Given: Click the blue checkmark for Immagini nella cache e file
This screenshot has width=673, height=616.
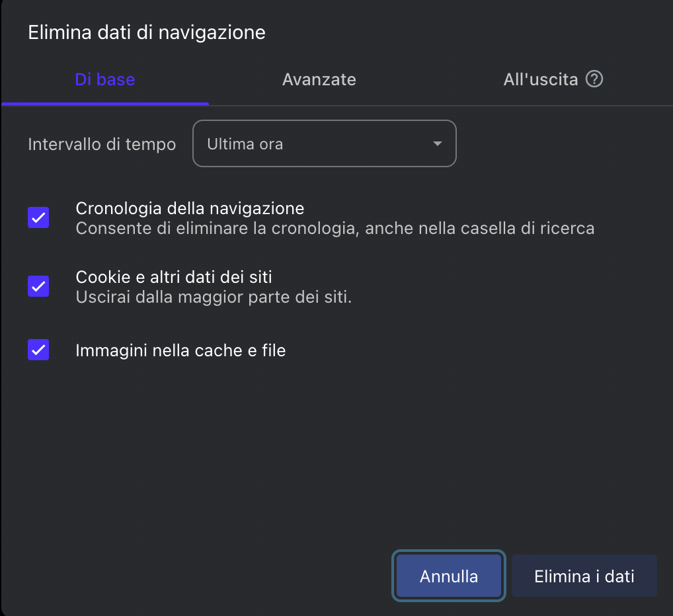Looking at the screenshot, I should (38, 350).
